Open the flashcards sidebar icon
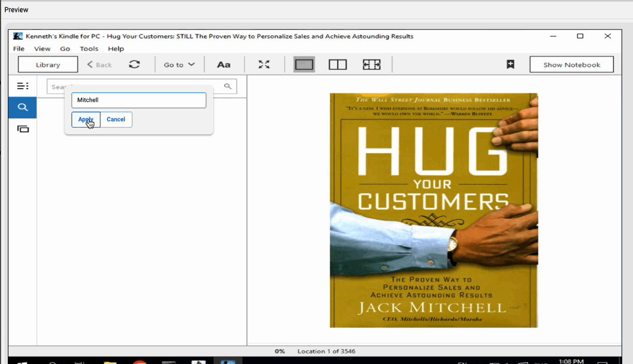The height and width of the screenshot is (364, 633). (x=23, y=129)
